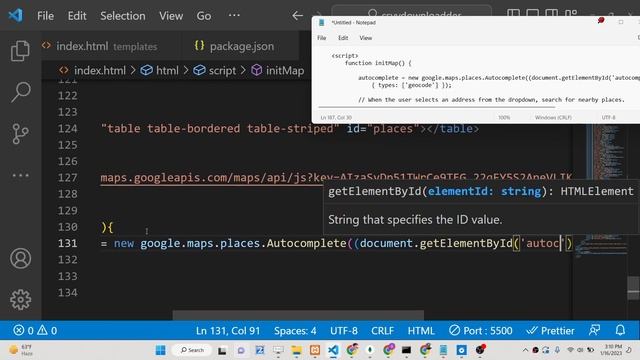Click the vertical scrollbar slider of editor
Screen dimensions: 640x360
tap(633, 288)
